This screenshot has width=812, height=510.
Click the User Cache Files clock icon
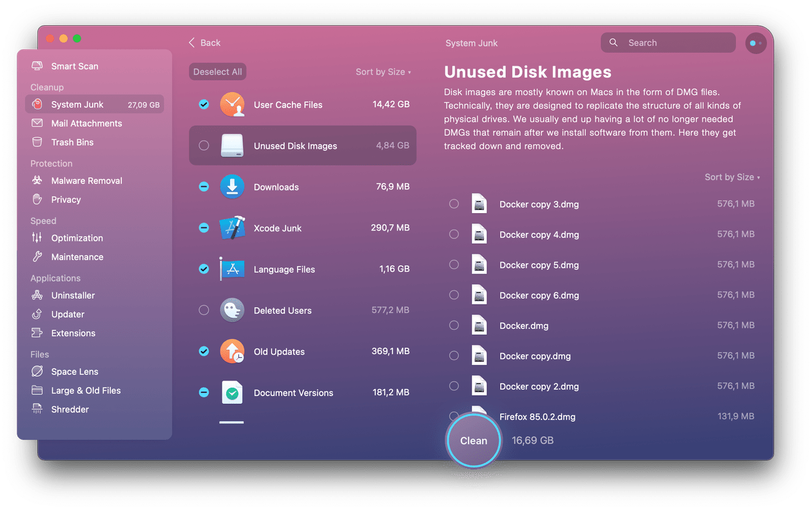click(x=233, y=104)
